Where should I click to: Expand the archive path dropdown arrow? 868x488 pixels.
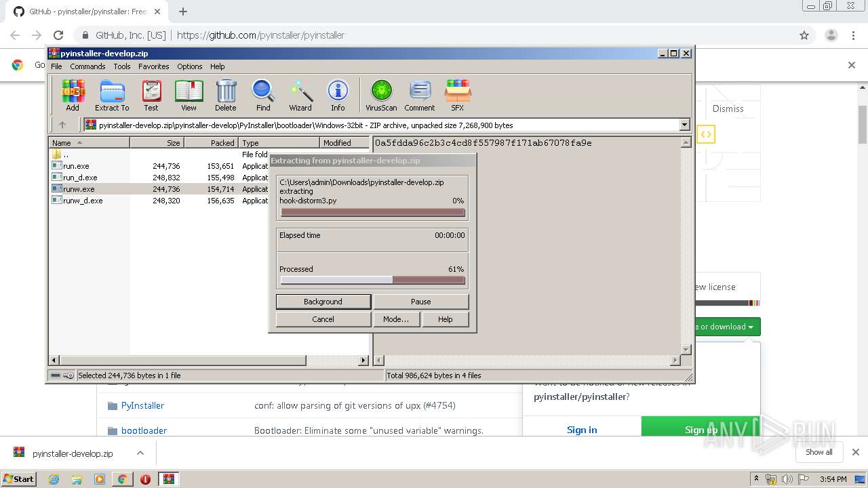[684, 125]
